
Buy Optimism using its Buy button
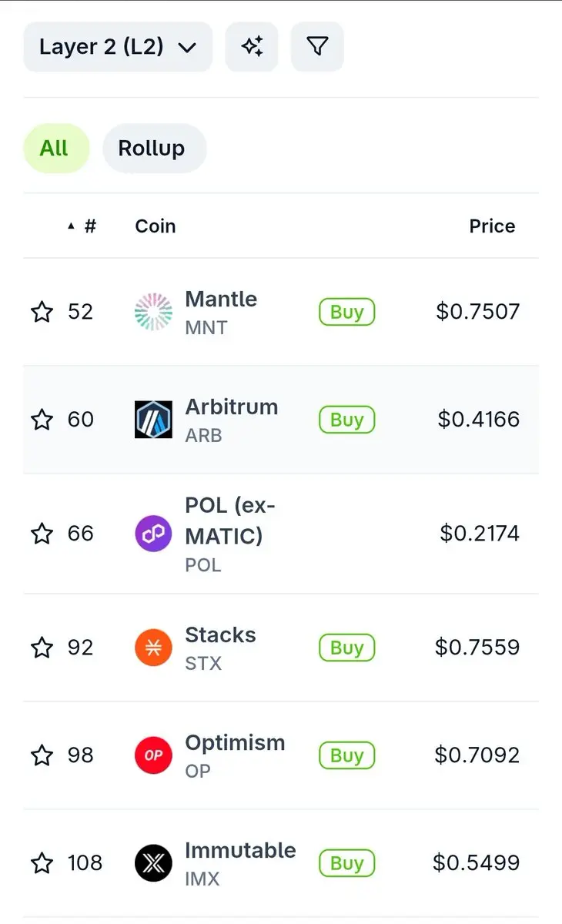pyautogui.click(x=346, y=755)
